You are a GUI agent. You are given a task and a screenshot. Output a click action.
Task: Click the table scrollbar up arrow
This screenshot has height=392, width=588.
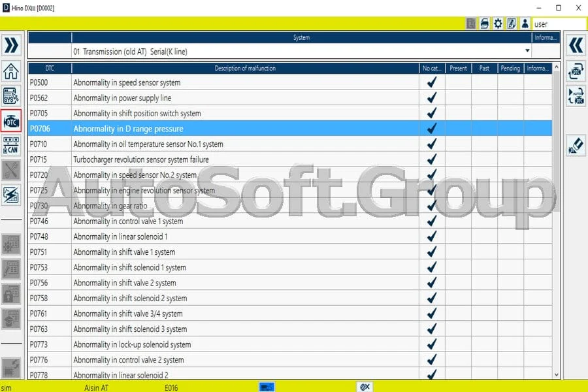[557, 67]
